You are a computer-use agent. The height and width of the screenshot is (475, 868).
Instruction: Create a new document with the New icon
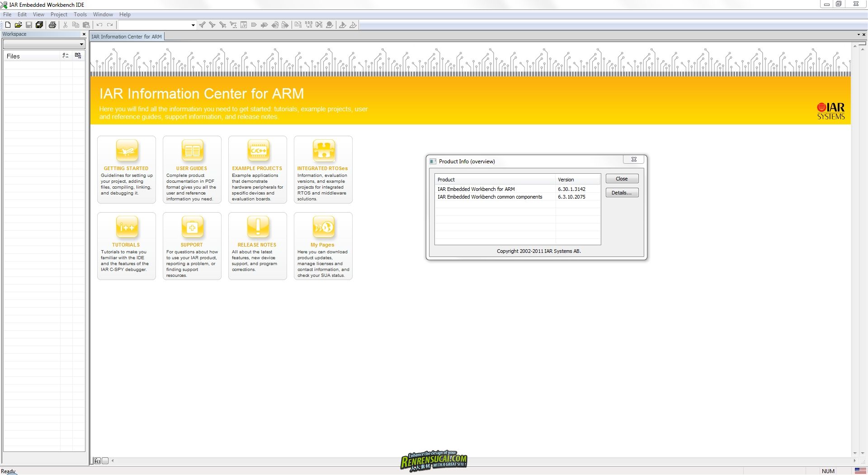click(x=8, y=25)
